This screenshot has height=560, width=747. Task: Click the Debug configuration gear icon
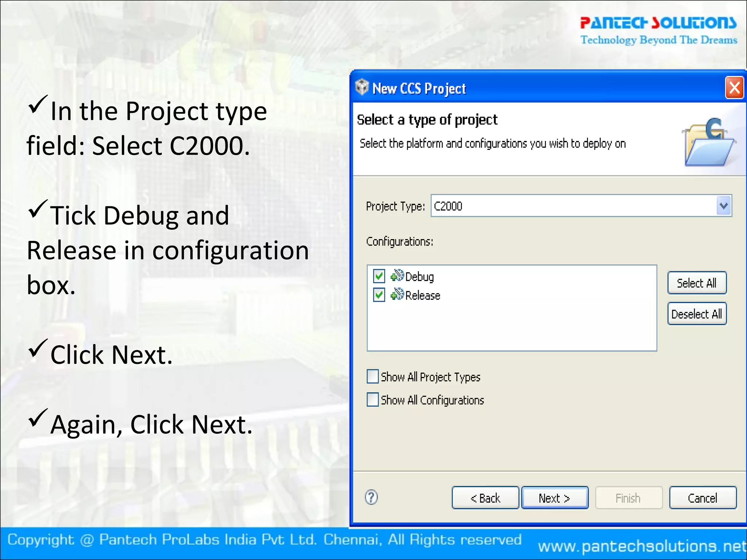(x=397, y=276)
